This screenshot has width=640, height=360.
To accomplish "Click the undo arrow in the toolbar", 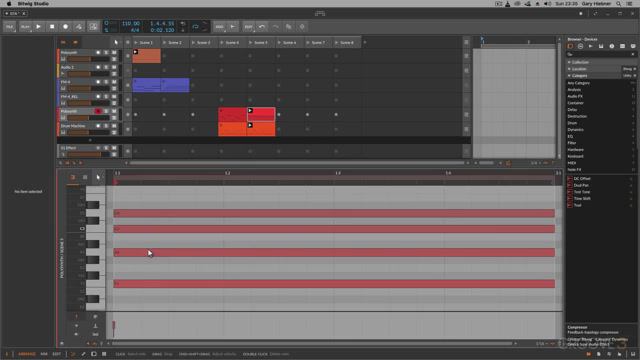I will pyautogui.click(x=262, y=27).
